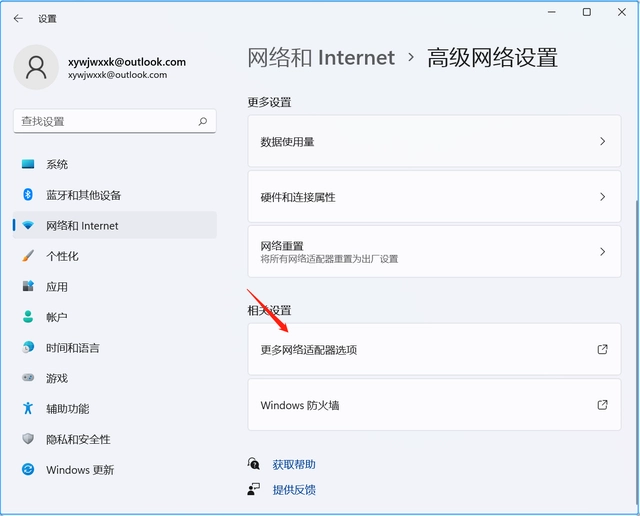Viewport: 640px width, 516px height.
Task: Close the 设置 window
Action: [x=622, y=12]
